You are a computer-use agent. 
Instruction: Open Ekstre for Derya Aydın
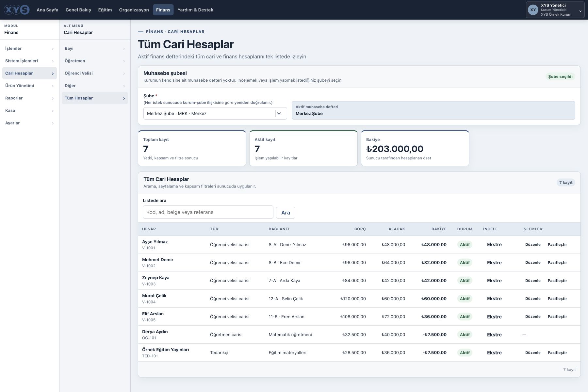click(x=494, y=335)
